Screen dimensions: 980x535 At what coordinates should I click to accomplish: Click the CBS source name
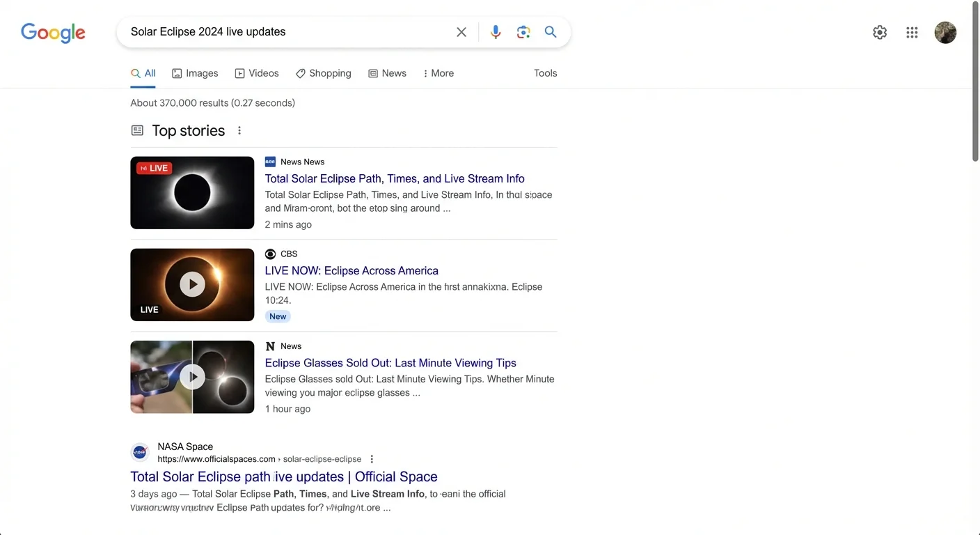point(289,254)
